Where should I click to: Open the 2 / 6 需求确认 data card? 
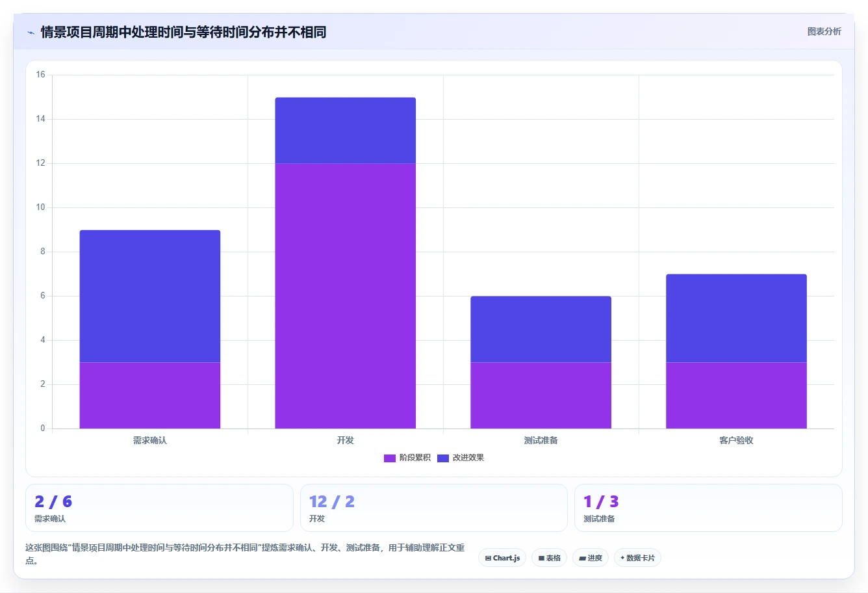click(x=159, y=508)
